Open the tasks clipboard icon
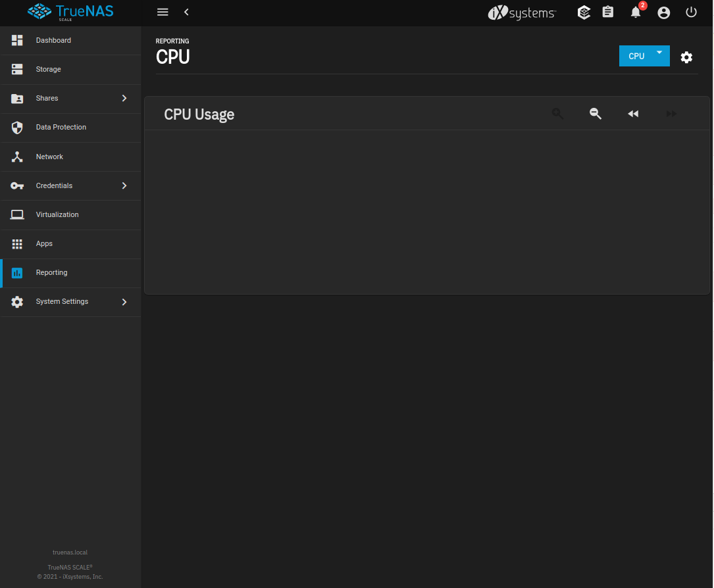The height and width of the screenshot is (588, 714). (x=608, y=12)
